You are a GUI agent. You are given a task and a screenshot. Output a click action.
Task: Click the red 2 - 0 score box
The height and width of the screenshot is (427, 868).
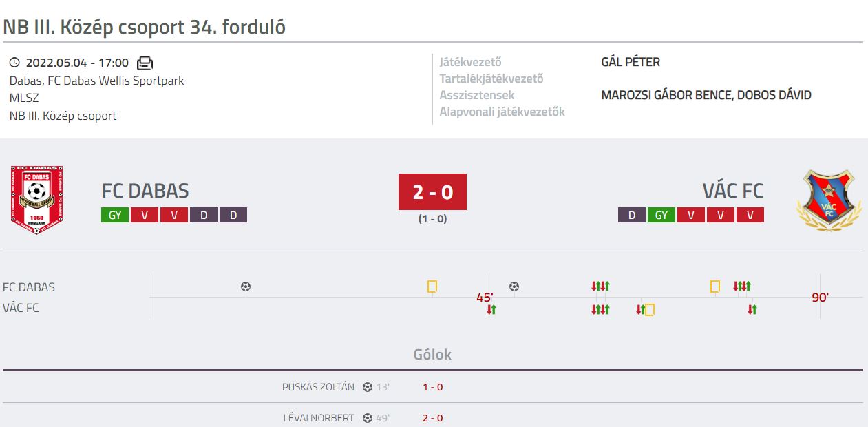[432, 191]
